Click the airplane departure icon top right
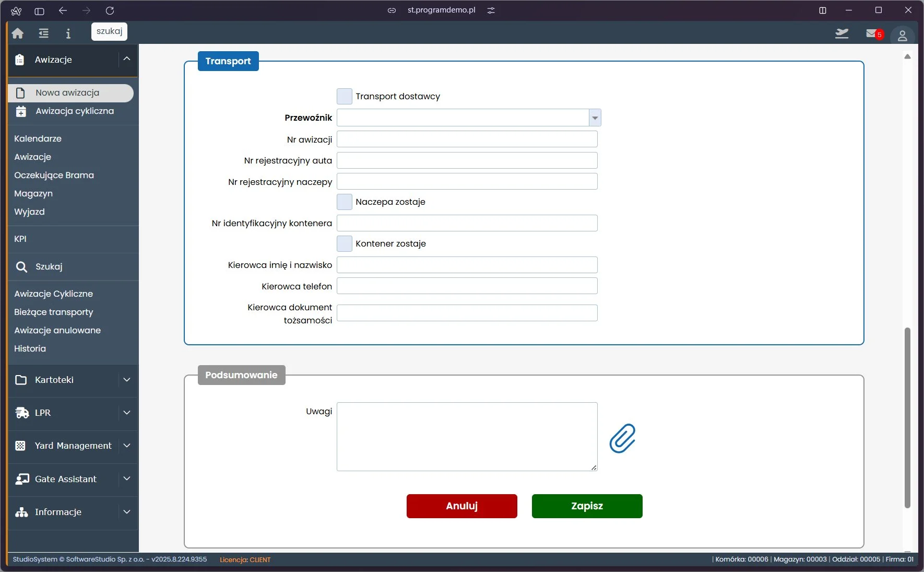The width and height of the screenshot is (924, 572). (x=842, y=33)
